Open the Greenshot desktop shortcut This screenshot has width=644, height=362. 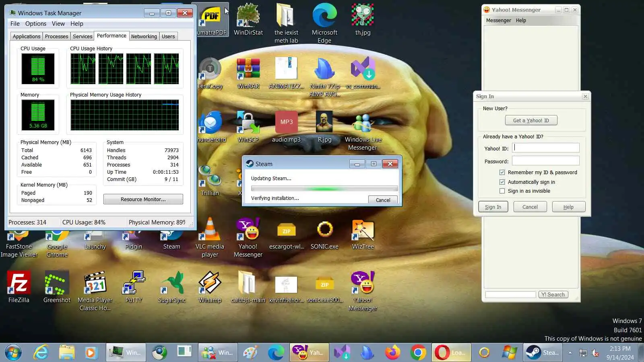[57, 287]
